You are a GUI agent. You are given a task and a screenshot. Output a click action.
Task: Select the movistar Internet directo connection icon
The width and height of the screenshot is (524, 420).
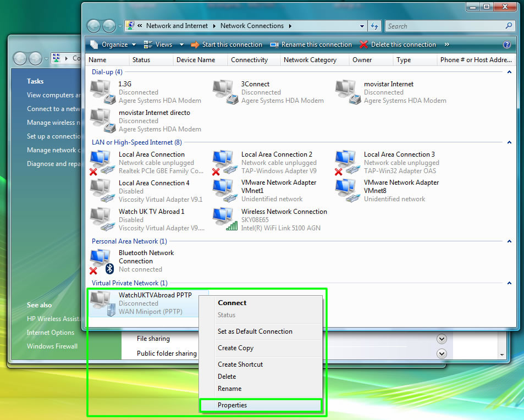[103, 121]
